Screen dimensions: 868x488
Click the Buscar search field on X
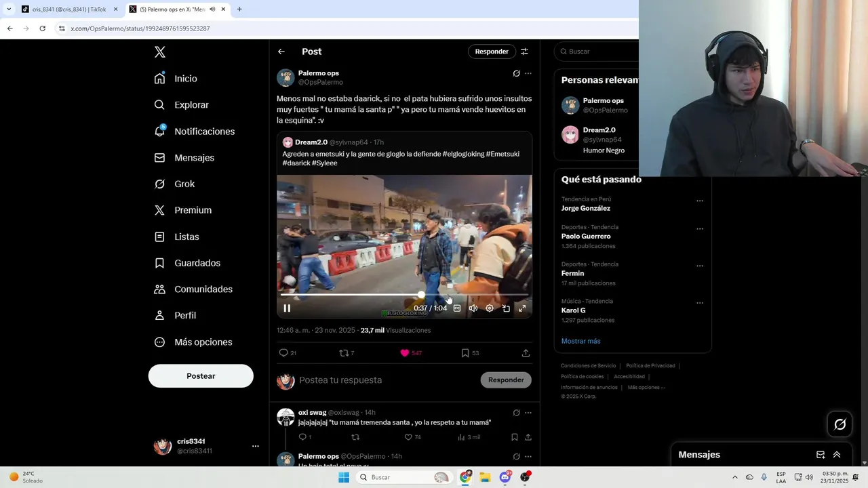[x=597, y=52]
